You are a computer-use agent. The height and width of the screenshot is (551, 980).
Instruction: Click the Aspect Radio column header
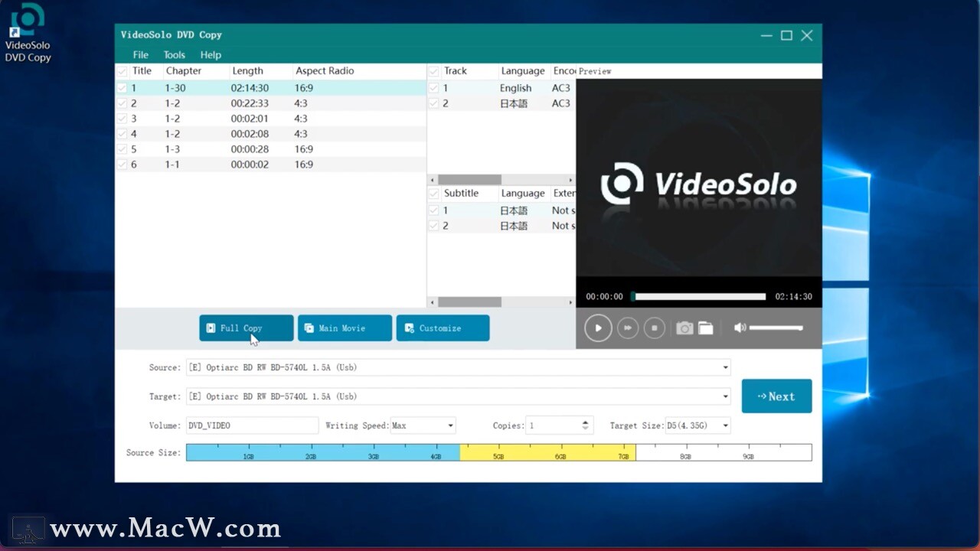click(325, 71)
